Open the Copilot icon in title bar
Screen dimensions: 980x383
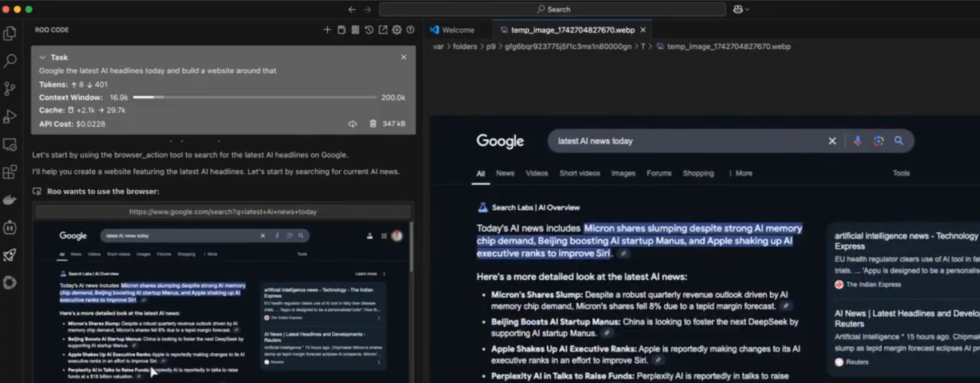point(738,9)
